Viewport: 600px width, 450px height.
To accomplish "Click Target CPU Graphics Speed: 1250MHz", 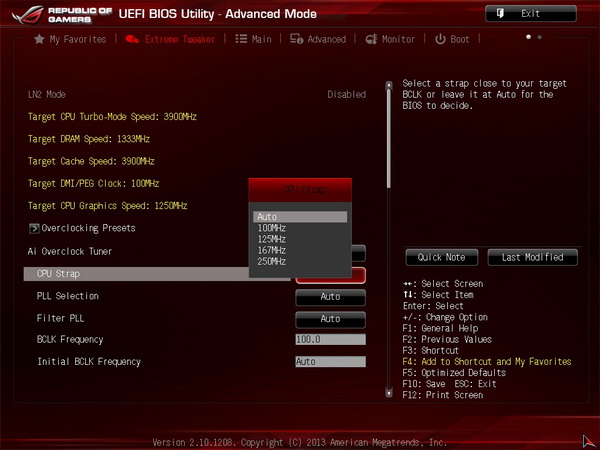I will click(x=108, y=206).
